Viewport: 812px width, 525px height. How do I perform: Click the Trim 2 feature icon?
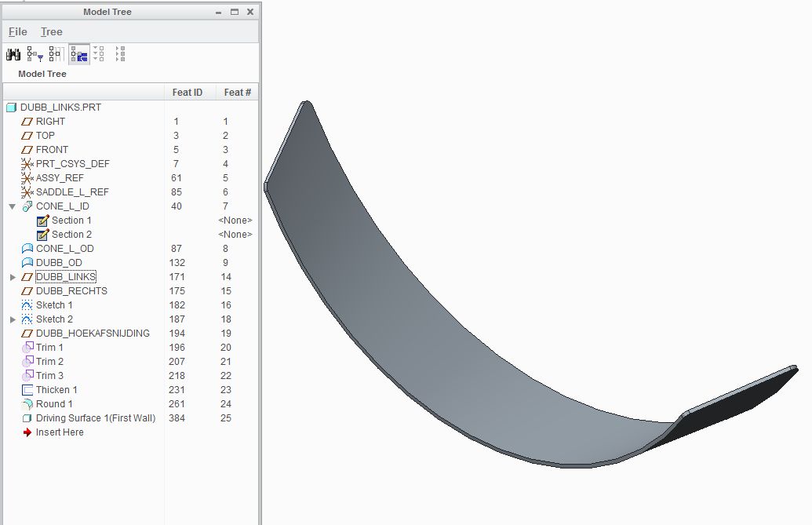click(27, 362)
